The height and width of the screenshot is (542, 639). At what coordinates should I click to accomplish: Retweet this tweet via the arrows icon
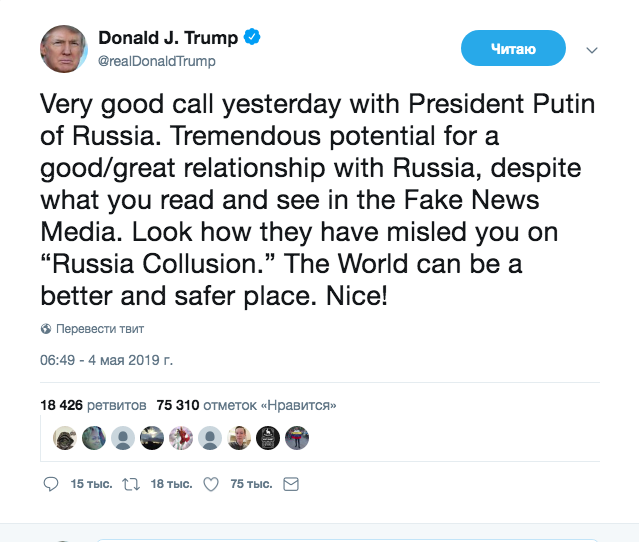coord(129,484)
